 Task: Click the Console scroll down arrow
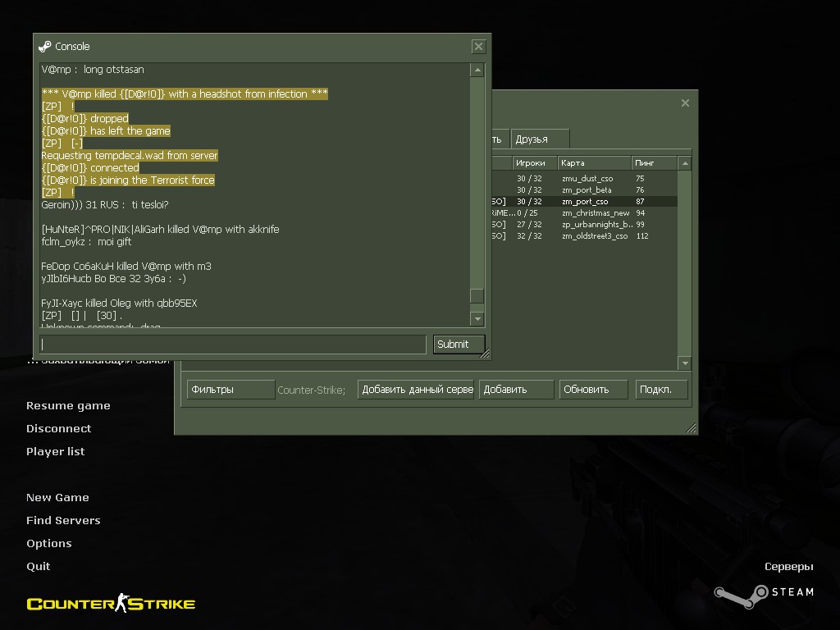click(x=477, y=318)
